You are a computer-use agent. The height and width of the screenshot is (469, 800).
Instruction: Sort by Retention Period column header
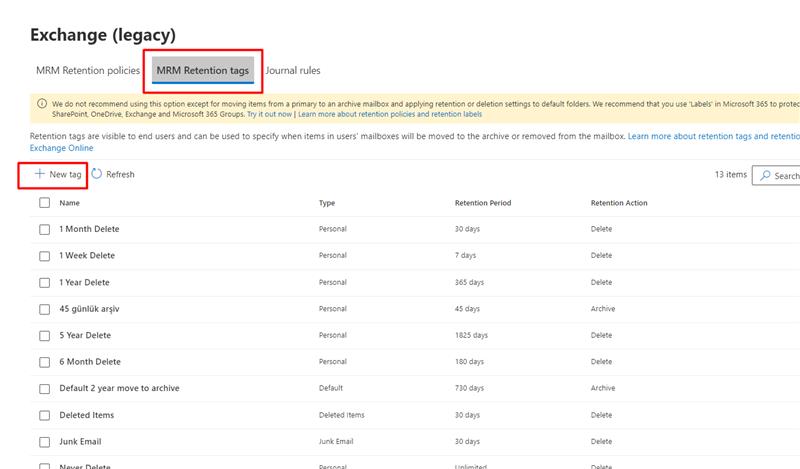coord(482,203)
